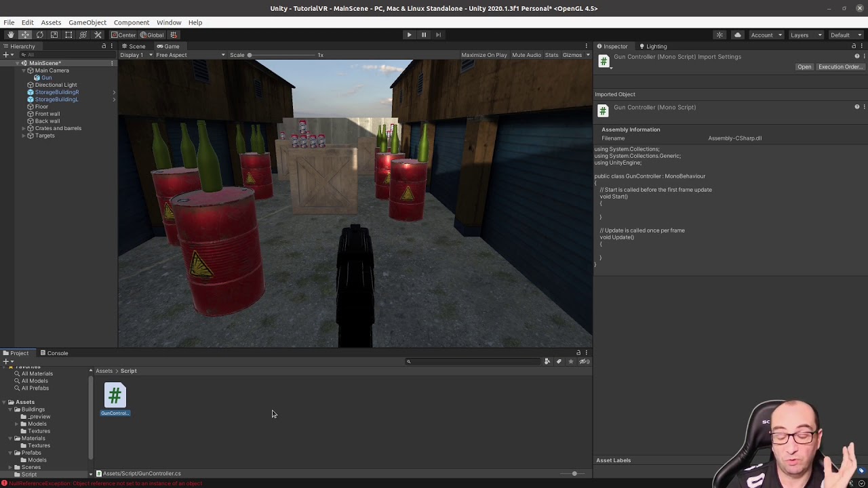Switch to the Console tab

click(x=54, y=353)
